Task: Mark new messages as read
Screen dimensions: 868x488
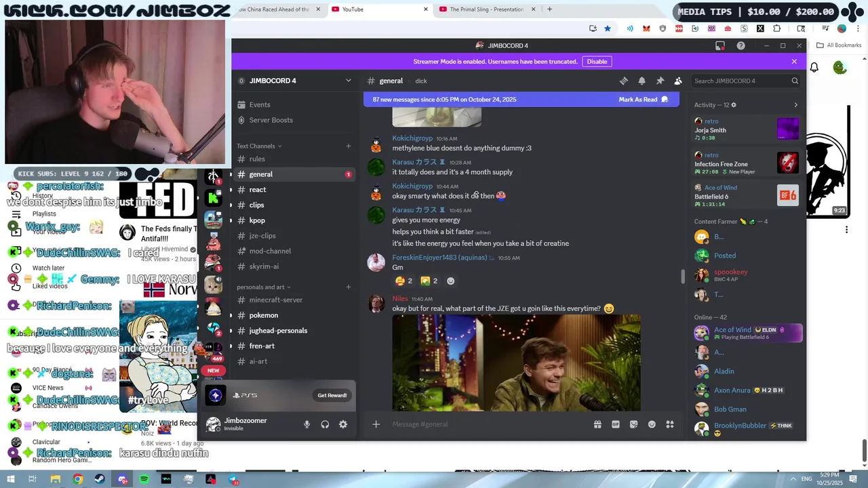Action: 643,100
